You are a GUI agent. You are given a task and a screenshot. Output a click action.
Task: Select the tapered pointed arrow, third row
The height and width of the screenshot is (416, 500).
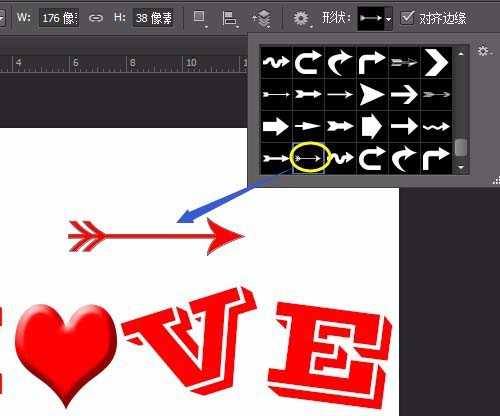[308, 127]
